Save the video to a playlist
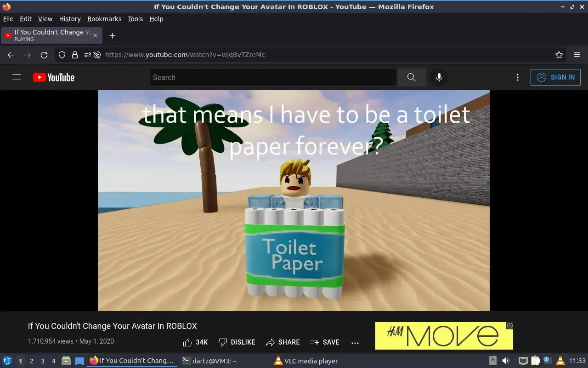 [x=325, y=342]
